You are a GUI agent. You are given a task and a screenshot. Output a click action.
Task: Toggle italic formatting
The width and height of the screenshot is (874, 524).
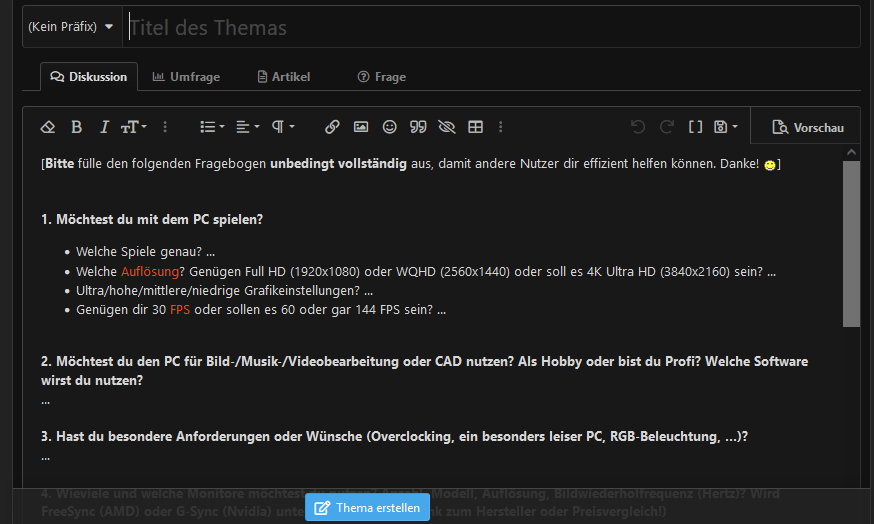click(104, 127)
